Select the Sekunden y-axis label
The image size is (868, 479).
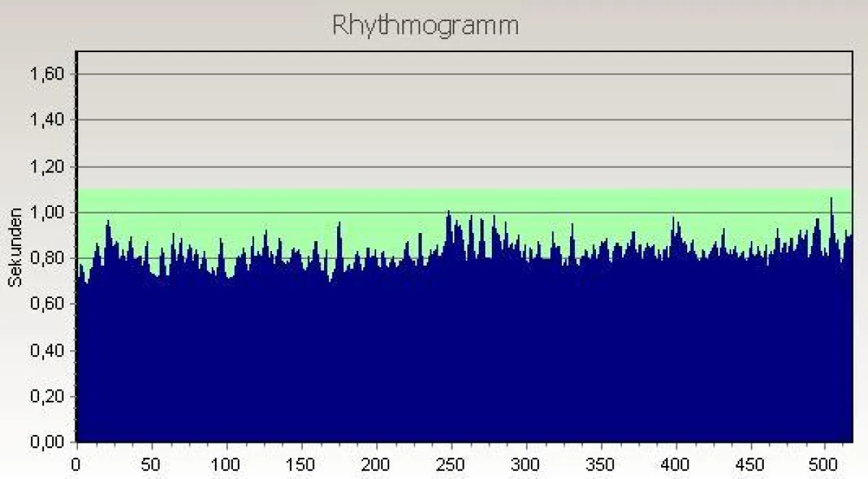click(14, 246)
